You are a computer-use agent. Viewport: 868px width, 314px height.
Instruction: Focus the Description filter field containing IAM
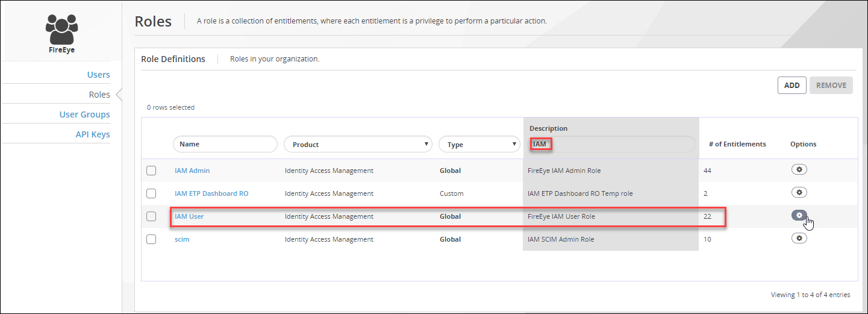tap(611, 144)
